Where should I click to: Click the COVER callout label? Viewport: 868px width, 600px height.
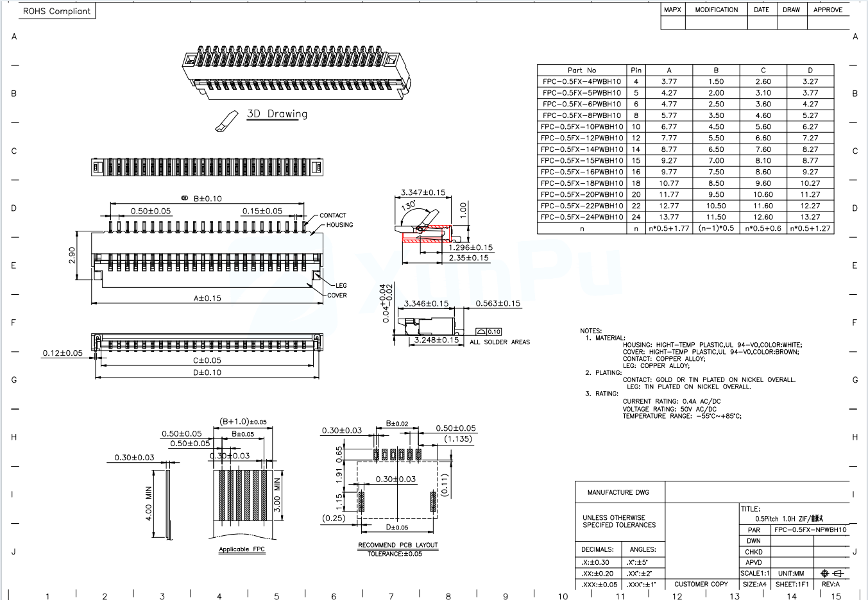337,296
